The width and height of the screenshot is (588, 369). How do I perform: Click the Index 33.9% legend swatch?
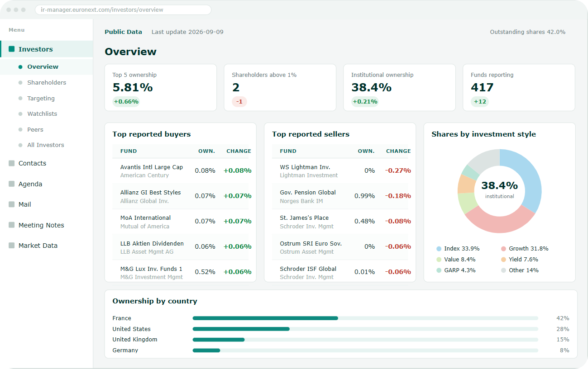pyautogui.click(x=439, y=249)
